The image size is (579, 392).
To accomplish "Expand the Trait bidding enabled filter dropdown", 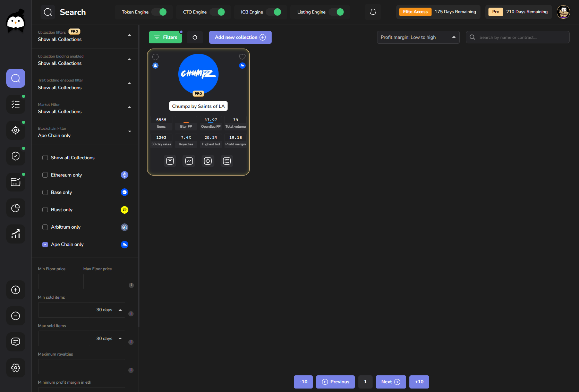I will [85, 84].
